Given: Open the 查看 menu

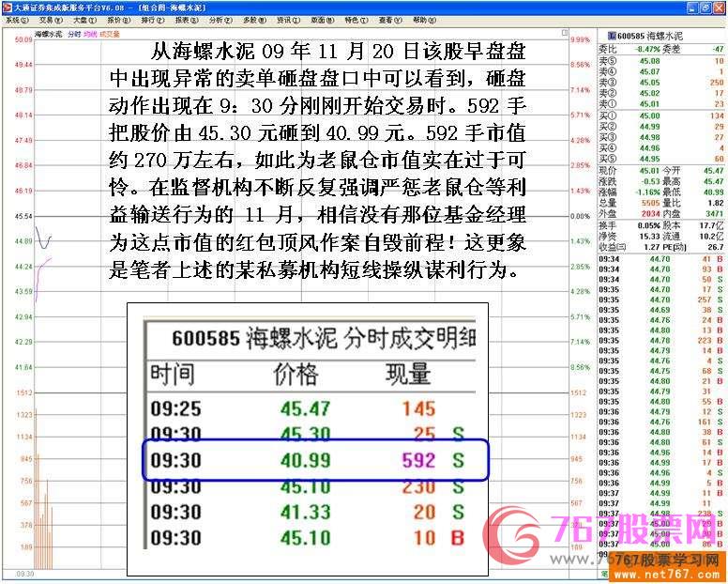Looking at the screenshot, I should [x=390, y=21].
